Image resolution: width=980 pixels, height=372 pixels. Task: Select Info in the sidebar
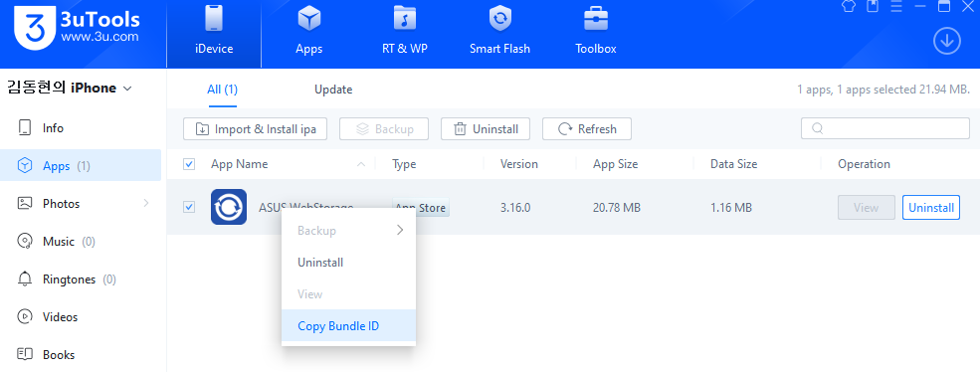click(81, 128)
